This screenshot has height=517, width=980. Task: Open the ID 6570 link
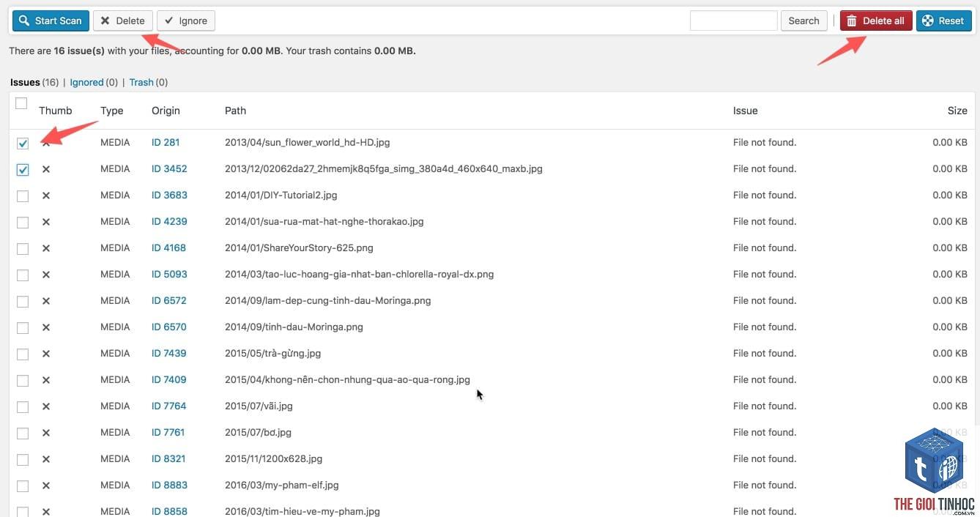click(169, 327)
